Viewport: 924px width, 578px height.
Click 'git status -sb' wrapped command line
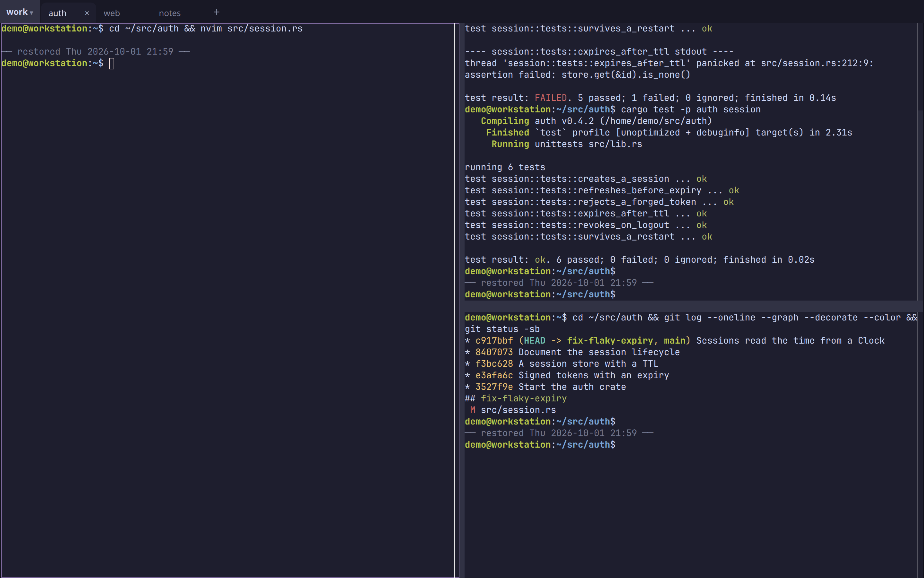click(x=502, y=329)
